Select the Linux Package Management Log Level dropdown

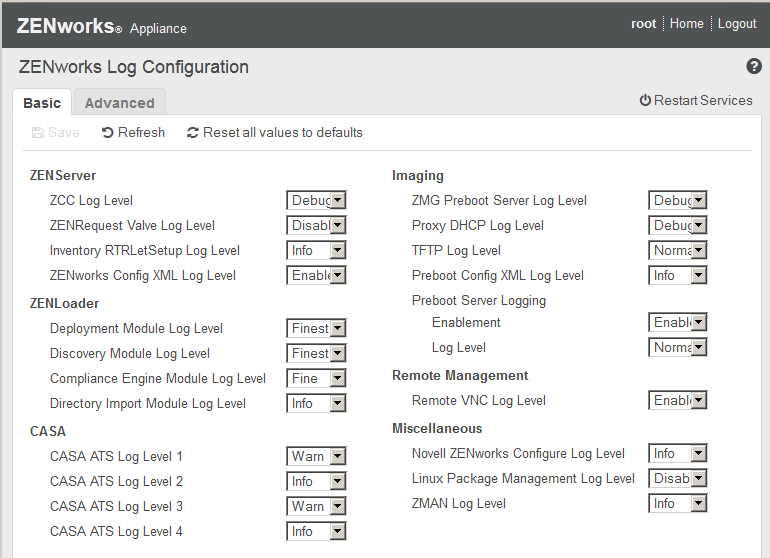click(678, 479)
